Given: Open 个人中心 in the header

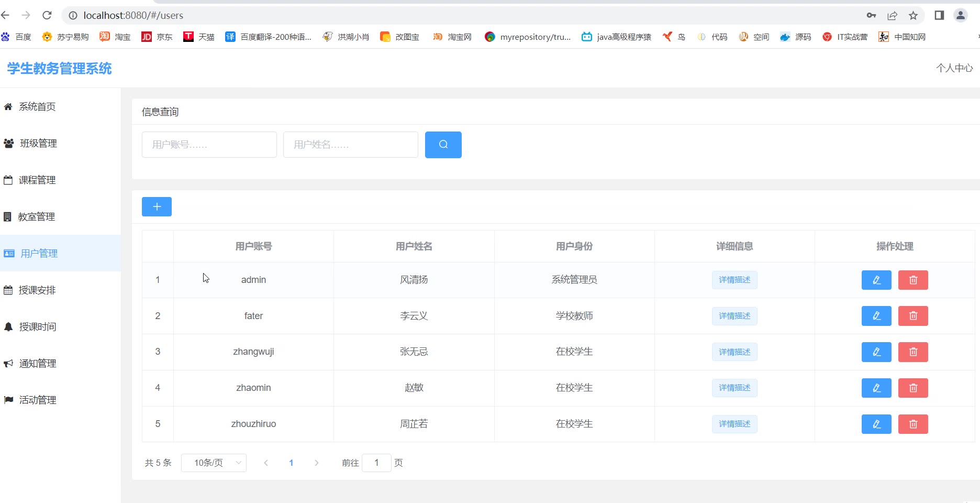Looking at the screenshot, I should click(954, 68).
